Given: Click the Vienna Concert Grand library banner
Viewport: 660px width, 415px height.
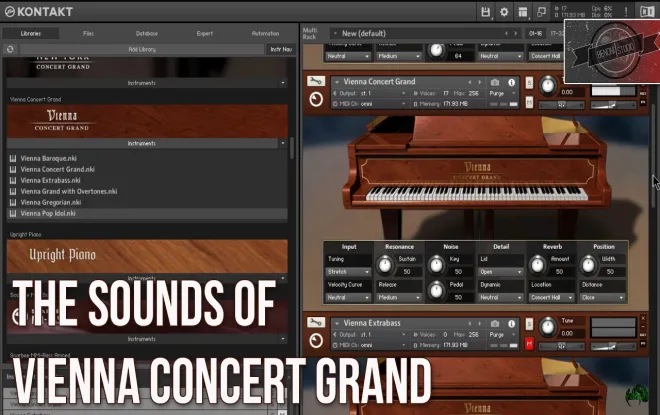Looking at the screenshot, I should (147, 121).
